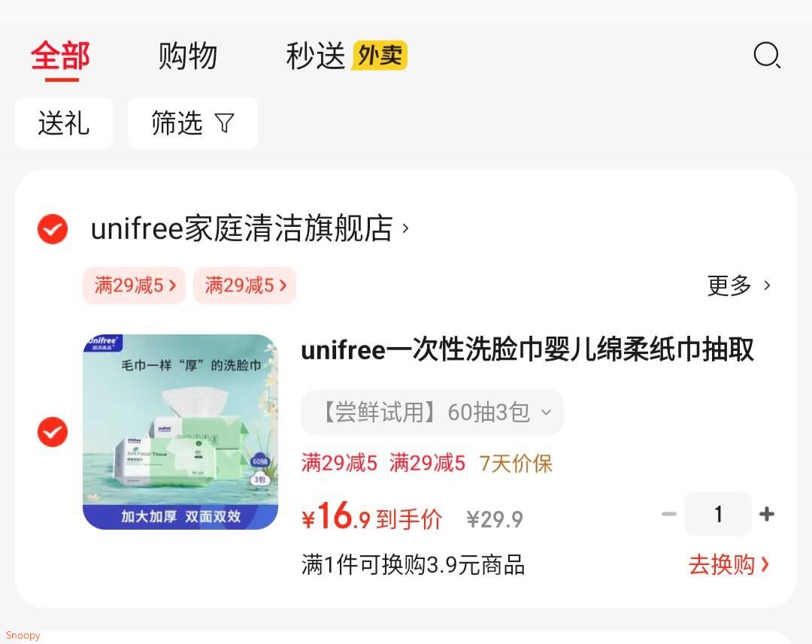Tap the 送礼 button
The image size is (812, 644).
(x=64, y=123)
